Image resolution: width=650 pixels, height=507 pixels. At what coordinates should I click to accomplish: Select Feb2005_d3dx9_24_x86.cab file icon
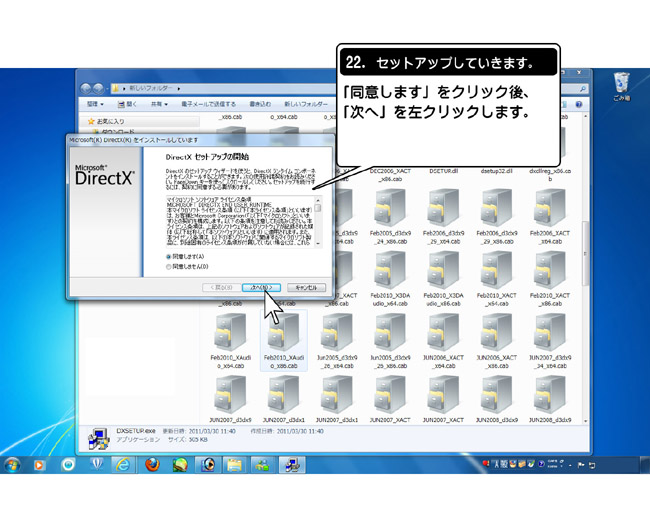pos(390,208)
